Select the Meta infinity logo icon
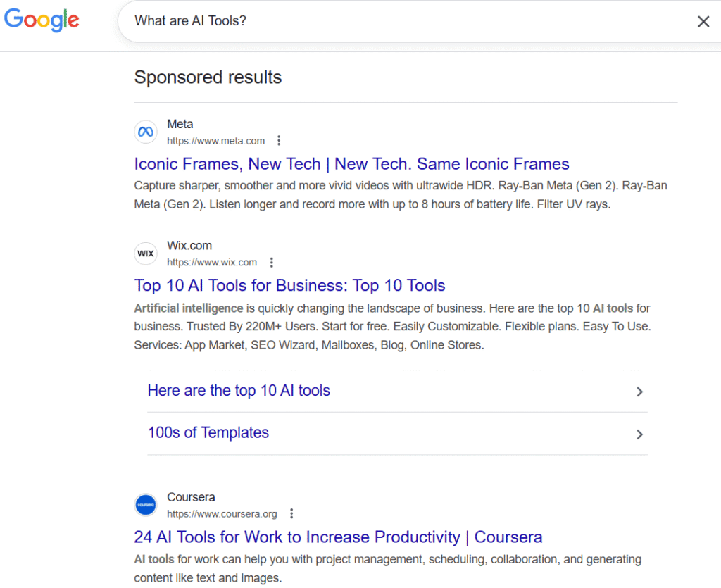Image resolution: width=721 pixels, height=588 pixels. (x=145, y=132)
